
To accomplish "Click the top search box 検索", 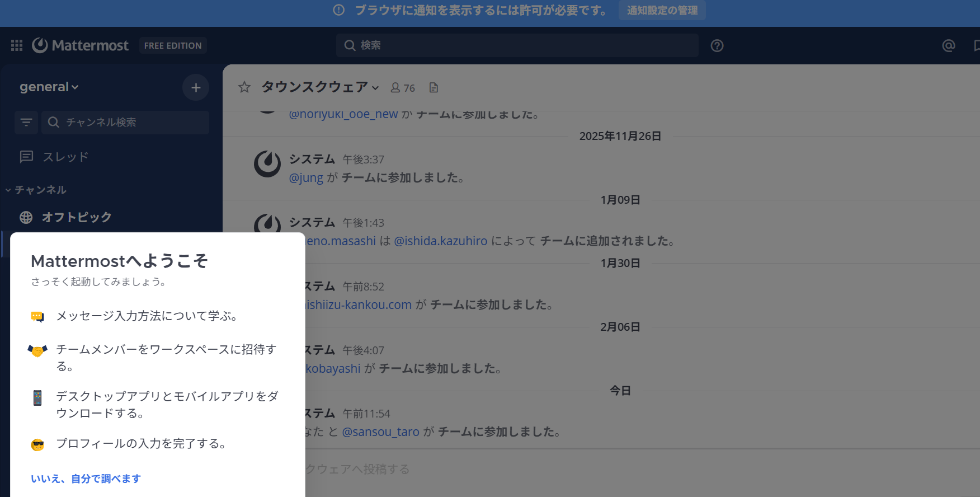I will click(517, 45).
